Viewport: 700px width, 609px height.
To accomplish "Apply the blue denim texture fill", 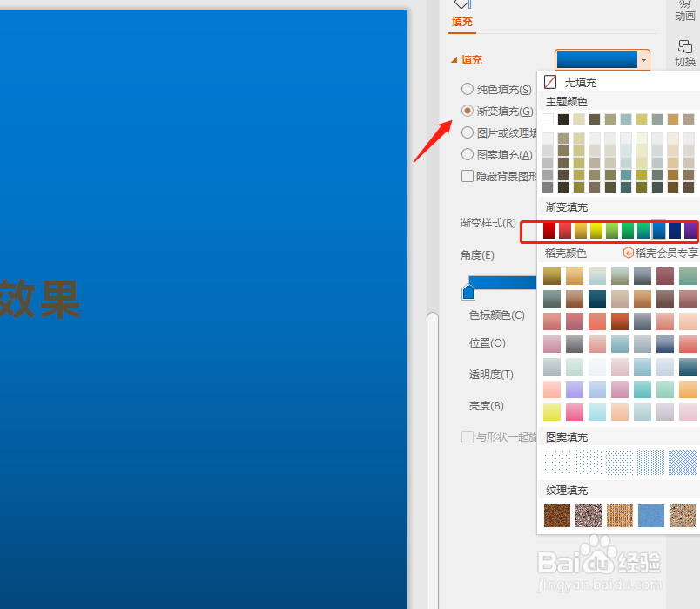I will (x=651, y=516).
